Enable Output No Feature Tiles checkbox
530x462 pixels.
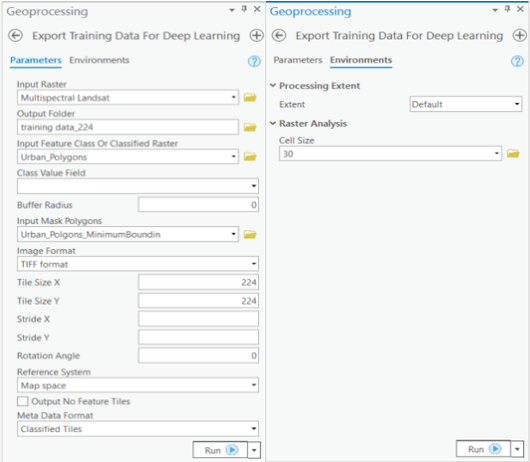click(x=23, y=401)
